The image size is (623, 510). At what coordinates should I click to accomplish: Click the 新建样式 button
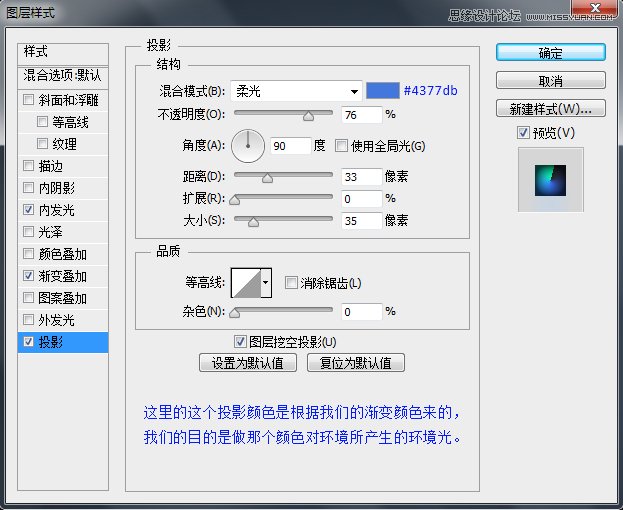pyautogui.click(x=550, y=108)
